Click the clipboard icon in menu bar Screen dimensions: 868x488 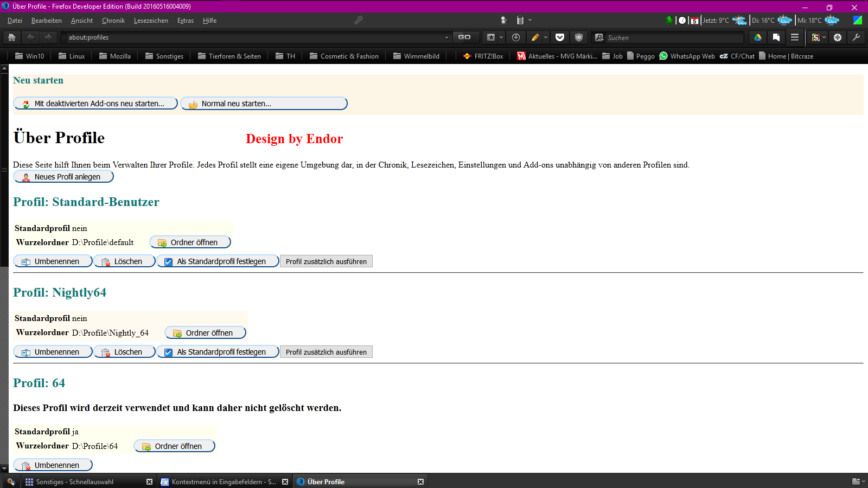pos(520,20)
